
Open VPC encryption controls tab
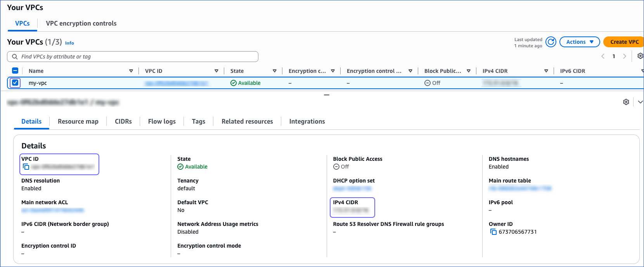[x=81, y=23]
